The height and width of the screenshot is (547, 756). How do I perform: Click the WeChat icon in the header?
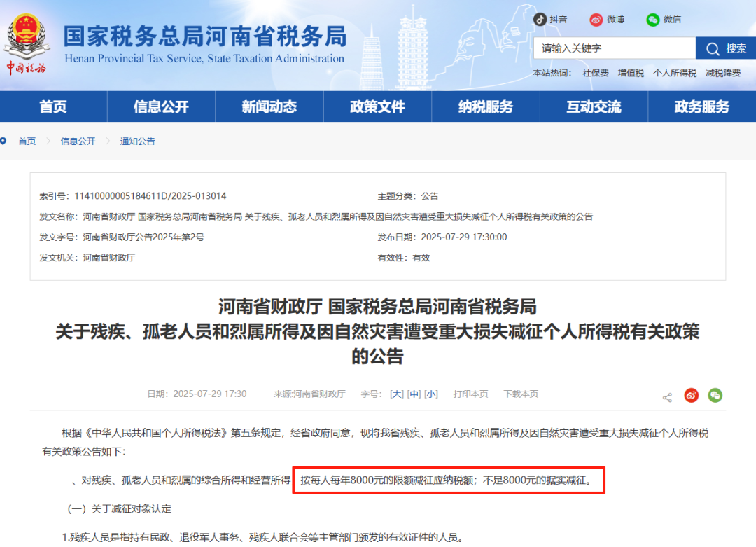click(652, 20)
